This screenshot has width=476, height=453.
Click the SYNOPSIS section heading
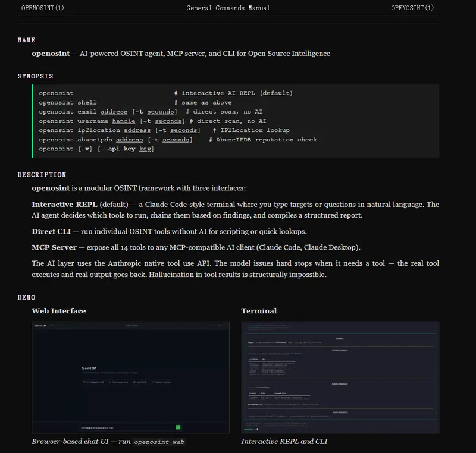pos(35,76)
